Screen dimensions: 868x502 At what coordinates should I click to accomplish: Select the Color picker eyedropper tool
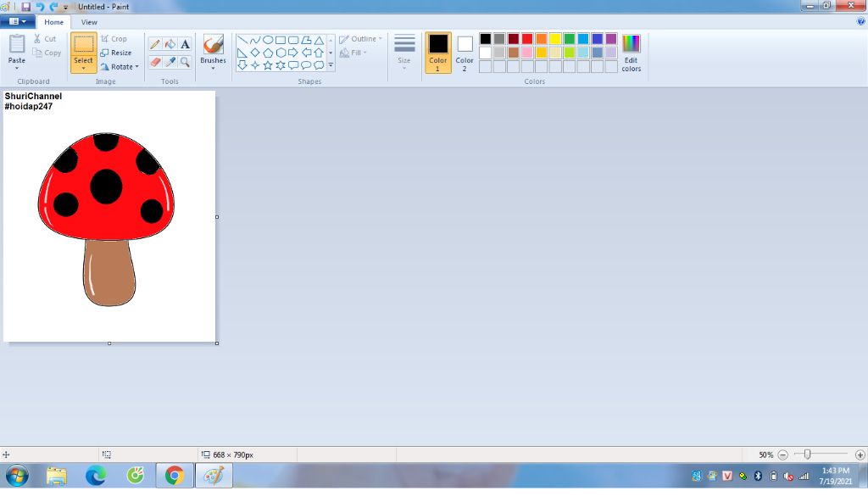[170, 62]
